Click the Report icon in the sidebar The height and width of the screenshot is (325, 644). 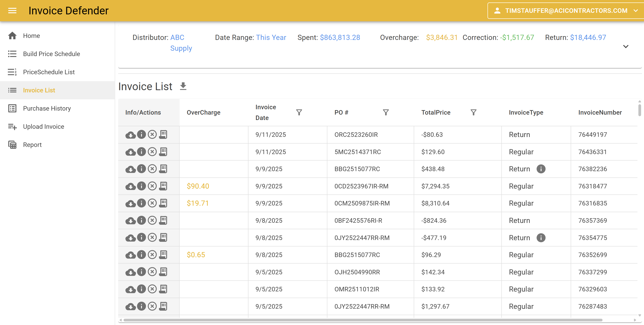(x=12, y=144)
